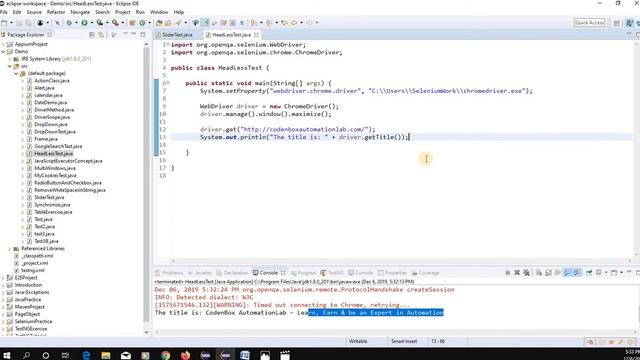Click the Debug bug icon in toolbar
This screenshot has width=640, height=360.
(x=69, y=23)
